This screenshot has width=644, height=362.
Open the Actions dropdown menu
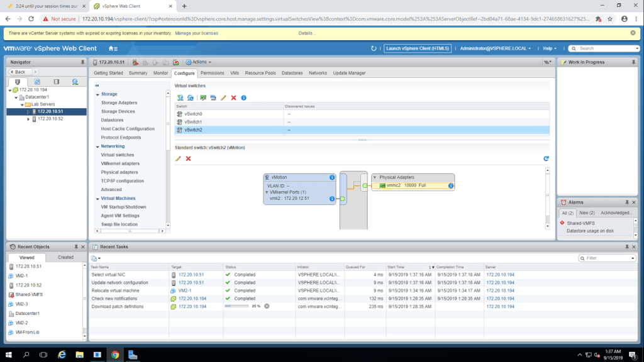coord(199,62)
